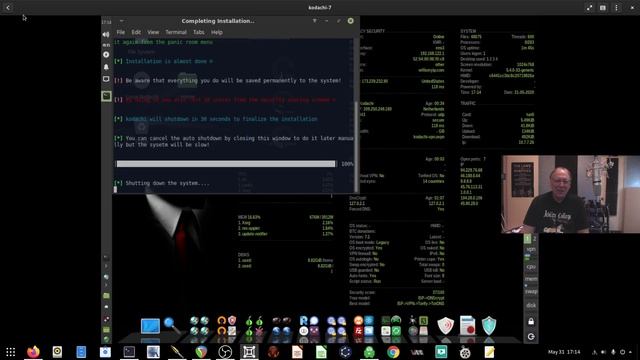640x360 pixels.
Task: Open the screenshot camera app in taskbar
Action: (105, 352)
